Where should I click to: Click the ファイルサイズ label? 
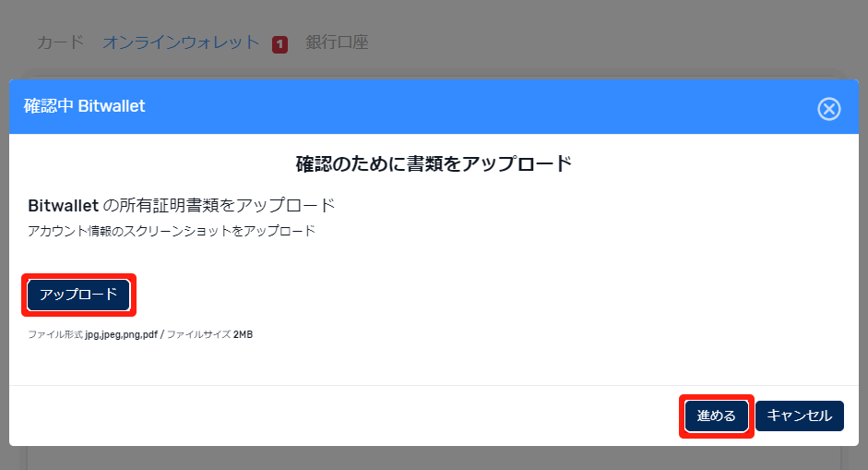click(x=198, y=334)
